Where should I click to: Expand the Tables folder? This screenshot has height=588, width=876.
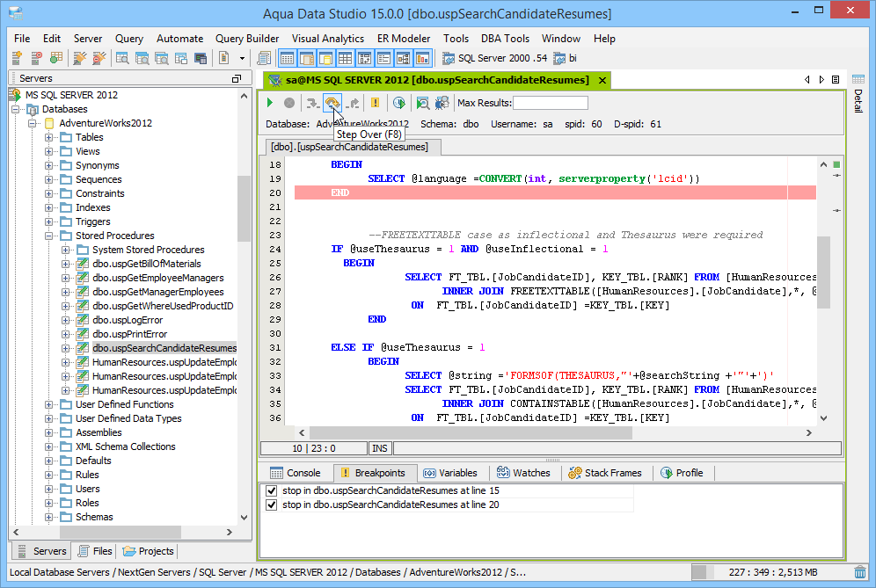click(x=48, y=137)
